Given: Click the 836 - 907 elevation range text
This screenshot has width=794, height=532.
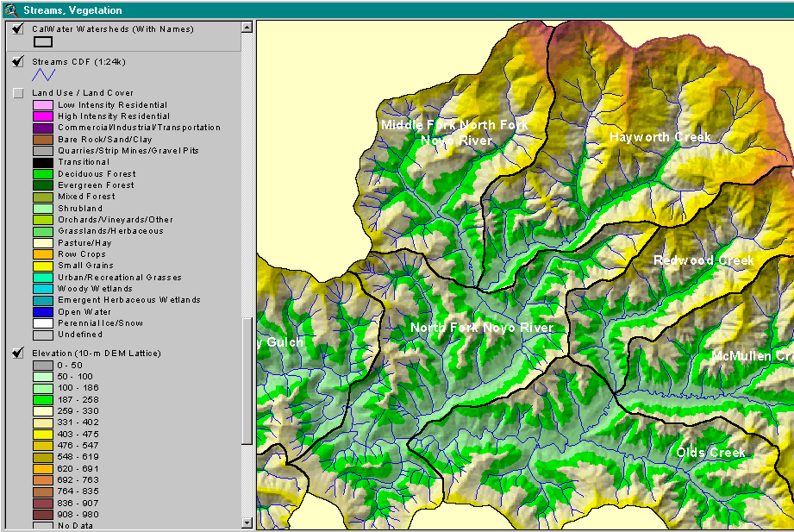Looking at the screenshot, I should pos(78,504).
